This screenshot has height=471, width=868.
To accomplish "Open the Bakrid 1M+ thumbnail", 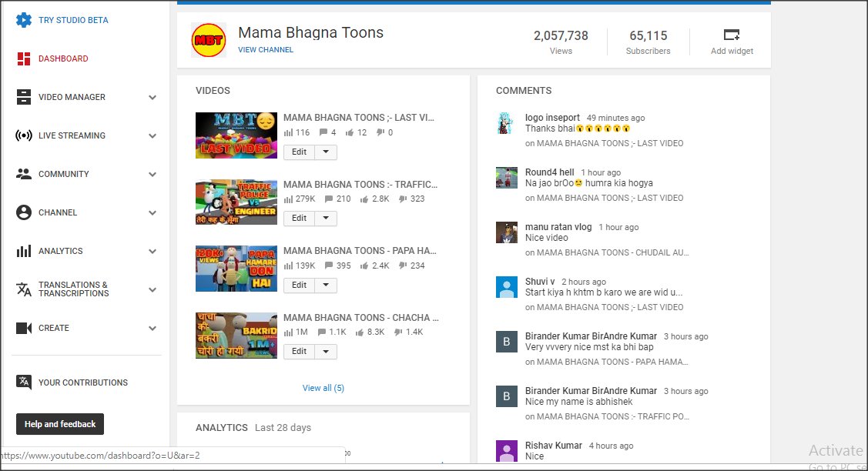I will pyautogui.click(x=236, y=336).
